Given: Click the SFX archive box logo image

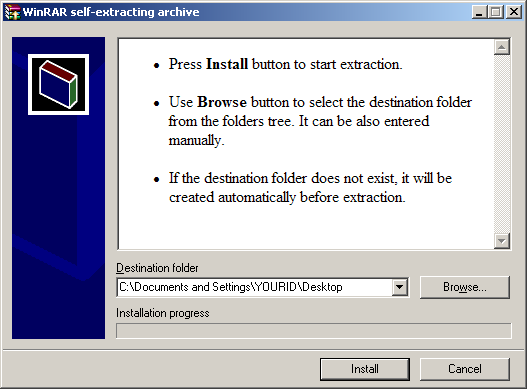Looking at the screenshot, I should tap(58, 84).
